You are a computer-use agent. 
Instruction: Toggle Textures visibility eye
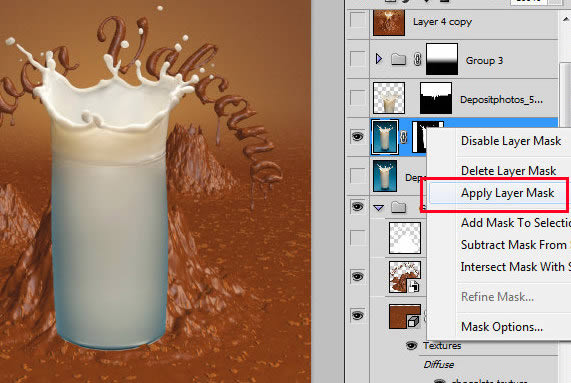point(411,345)
